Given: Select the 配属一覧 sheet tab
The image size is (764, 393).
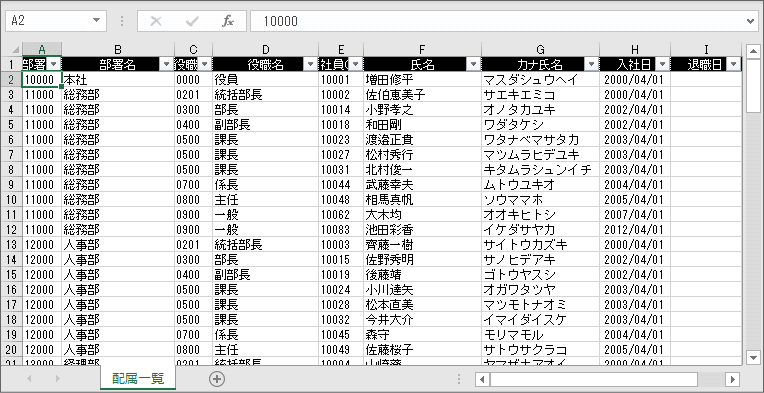Looking at the screenshot, I should [x=138, y=378].
